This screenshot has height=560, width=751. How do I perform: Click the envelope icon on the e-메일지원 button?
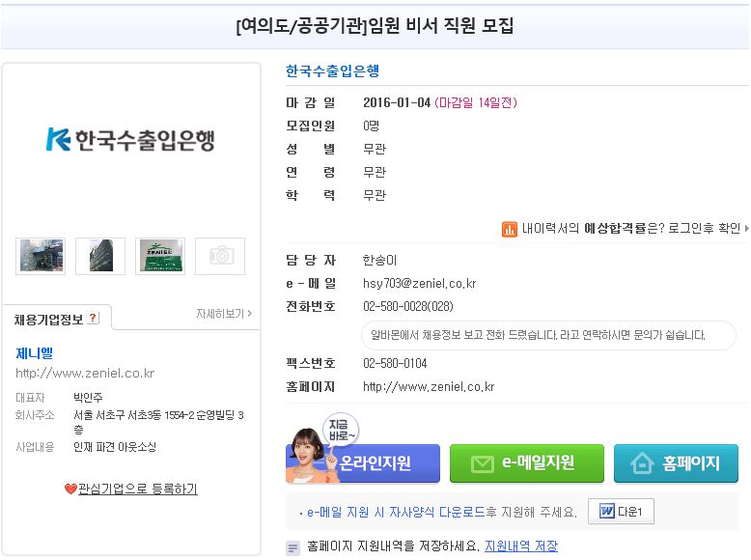[482, 463]
